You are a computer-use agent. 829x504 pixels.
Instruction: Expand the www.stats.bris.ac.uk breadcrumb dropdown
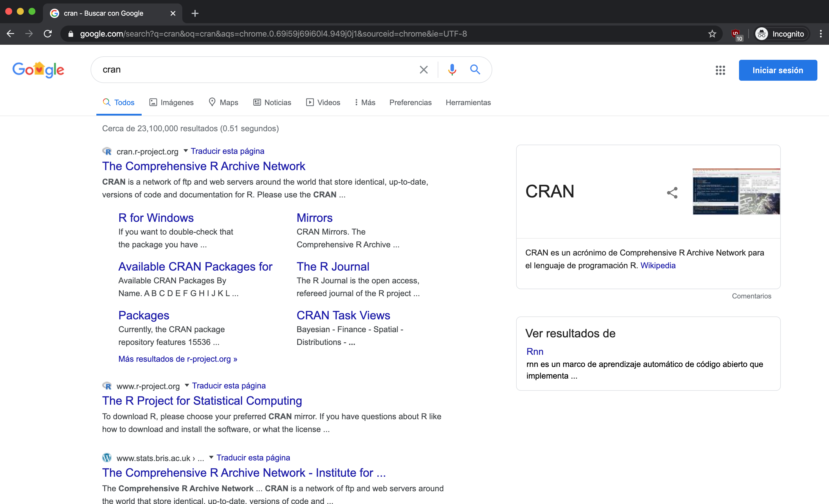pos(211,458)
